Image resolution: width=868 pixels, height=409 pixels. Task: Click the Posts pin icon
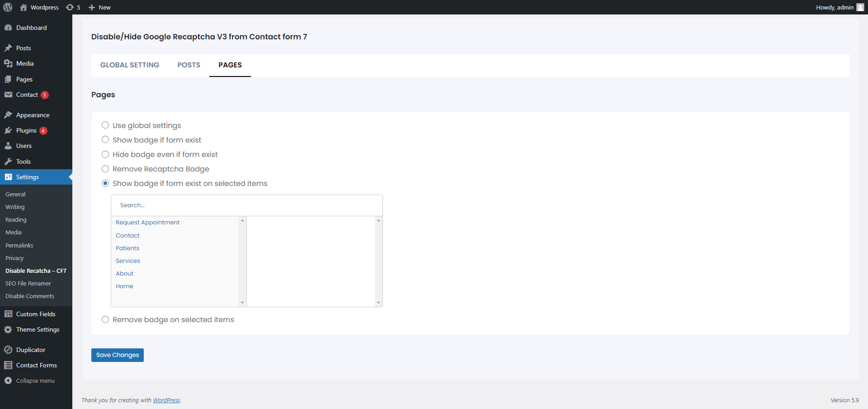(8, 48)
